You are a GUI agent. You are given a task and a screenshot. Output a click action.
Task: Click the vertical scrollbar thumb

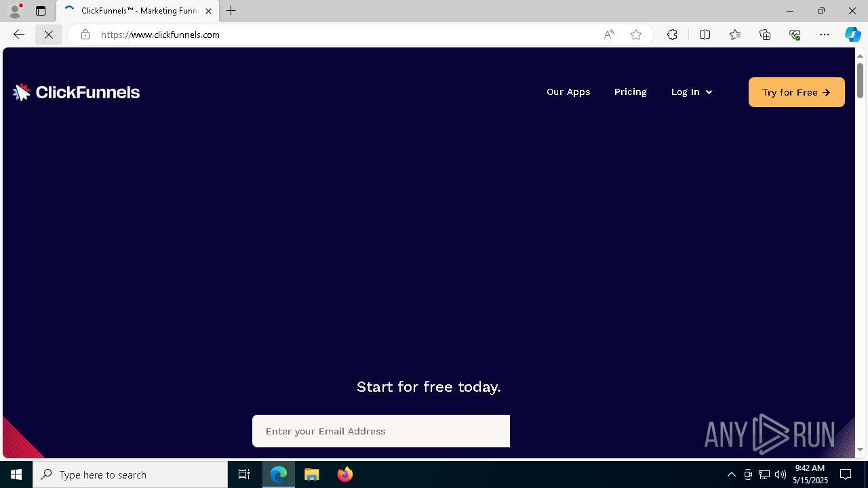(x=860, y=81)
